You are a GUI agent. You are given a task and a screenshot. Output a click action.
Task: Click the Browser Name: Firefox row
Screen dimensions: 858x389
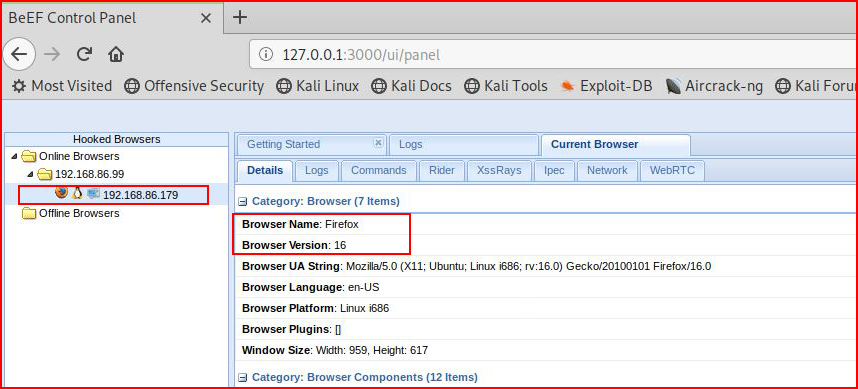pyautogui.click(x=546, y=224)
